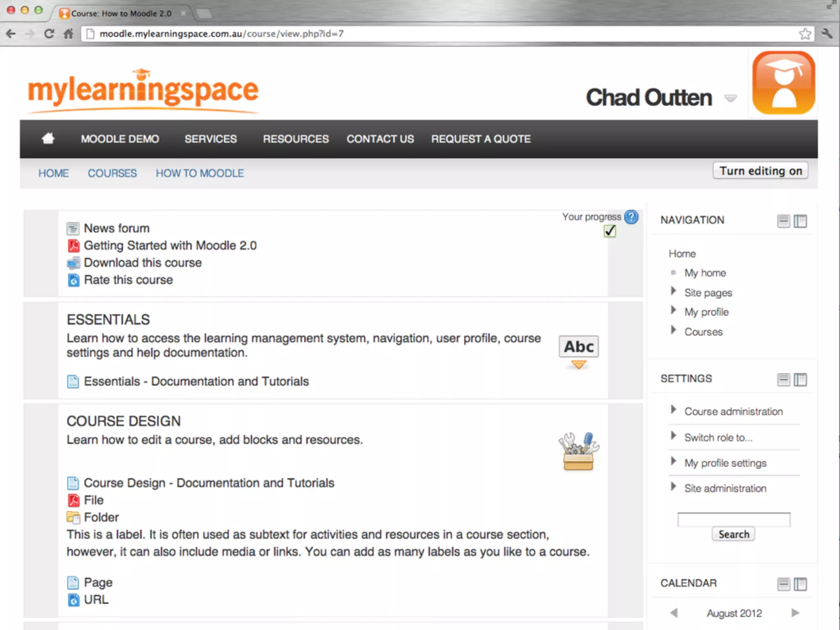The height and width of the screenshot is (630, 840).
Task: Click the home icon in dark navigation bar
Action: pyautogui.click(x=48, y=139)
